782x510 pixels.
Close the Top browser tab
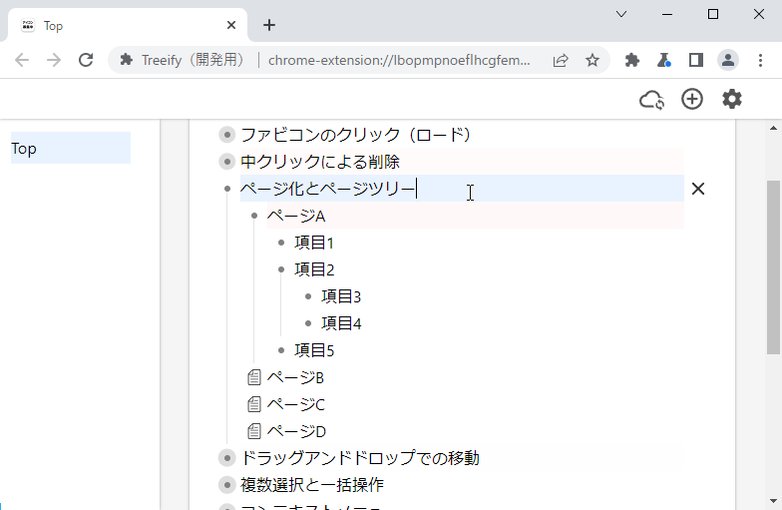point(231,25)
